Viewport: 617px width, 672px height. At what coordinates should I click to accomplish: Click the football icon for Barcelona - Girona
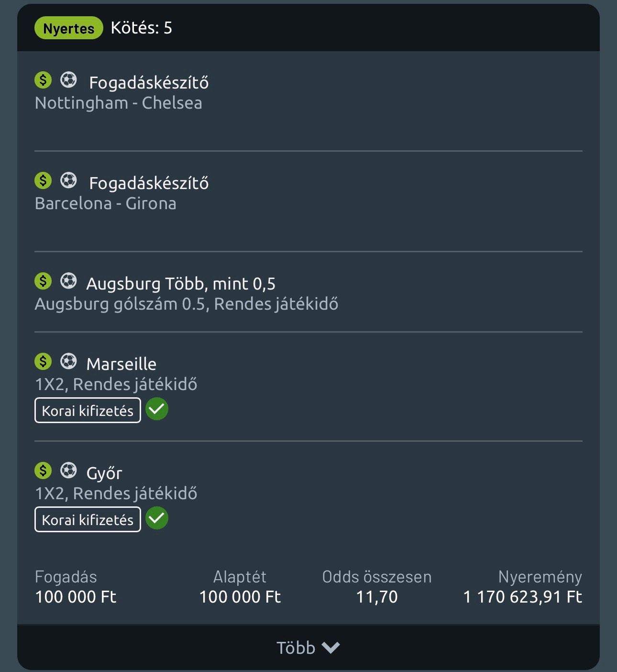pos(68,180)
